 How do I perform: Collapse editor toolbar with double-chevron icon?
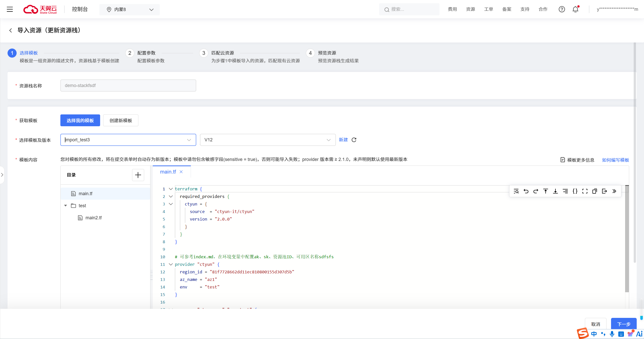[614, 191]
